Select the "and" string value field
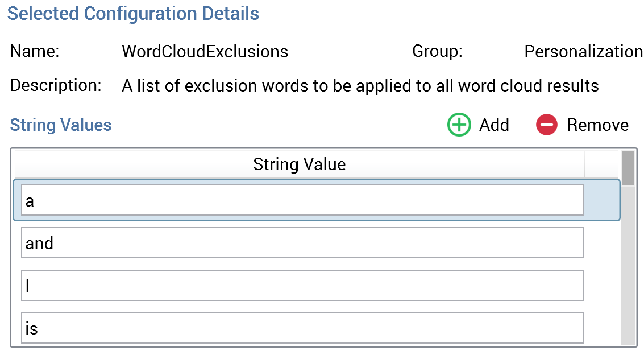This screenshot has width=644, height=351. (302, 243)
